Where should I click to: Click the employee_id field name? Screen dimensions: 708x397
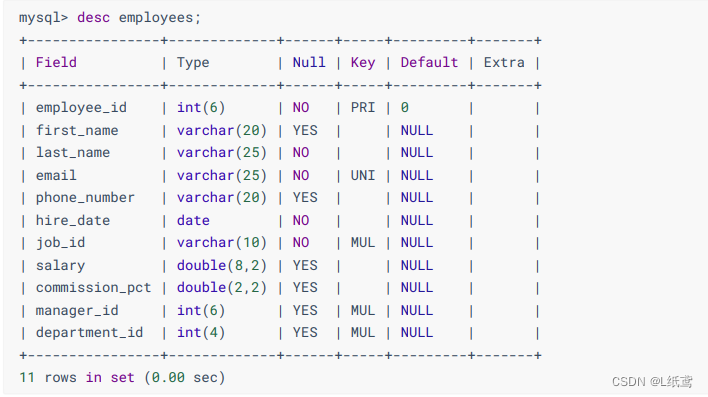[x=81, y=108]
